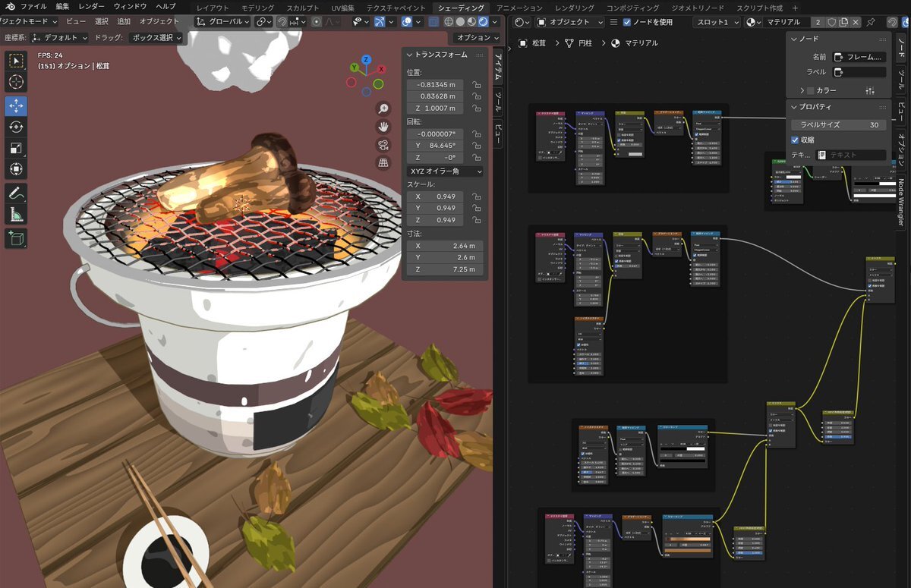Activate the 3D Cursor tool

tap(16, 82)
